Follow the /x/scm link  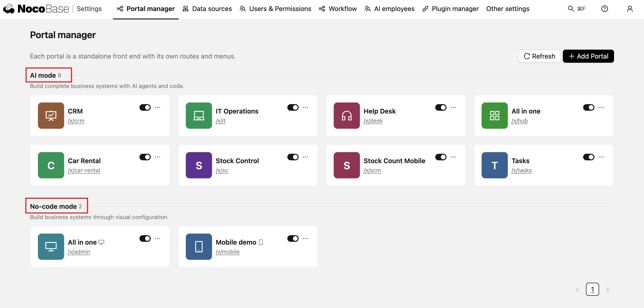372,170
